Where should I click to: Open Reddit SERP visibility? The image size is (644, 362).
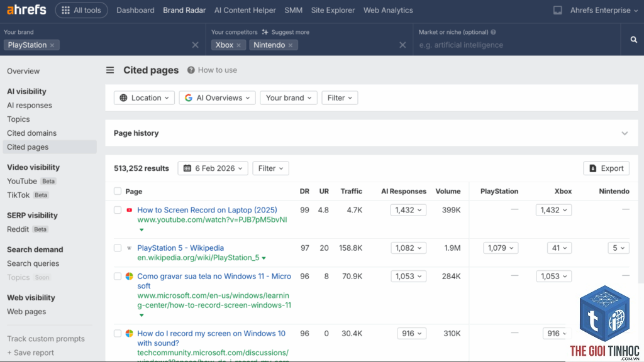pos(18,229)
